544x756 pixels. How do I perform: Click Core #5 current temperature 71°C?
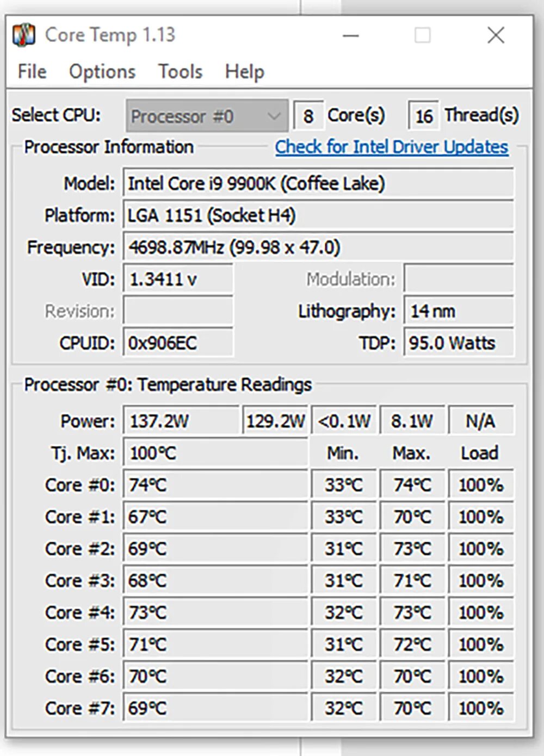coord(215,645)
